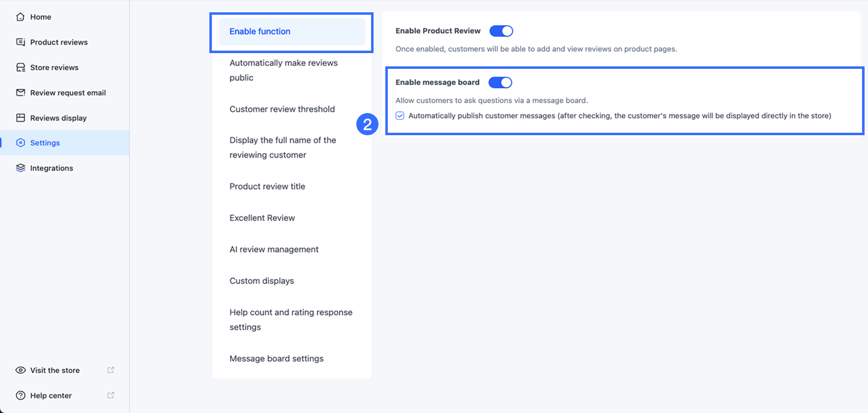Open AI review management settings
The height and width of the screenshot is (413, 868).
(274, 249)
